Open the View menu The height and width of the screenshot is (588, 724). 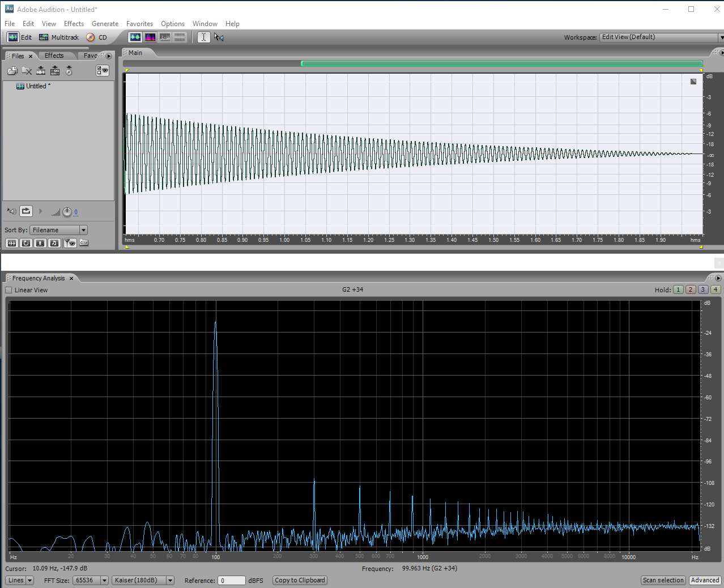tap(49, 24)
